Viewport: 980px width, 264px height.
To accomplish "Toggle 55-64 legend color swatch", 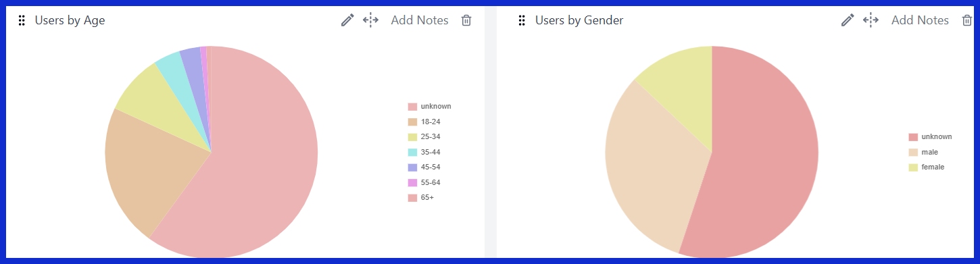I will [x=412, y=182].
